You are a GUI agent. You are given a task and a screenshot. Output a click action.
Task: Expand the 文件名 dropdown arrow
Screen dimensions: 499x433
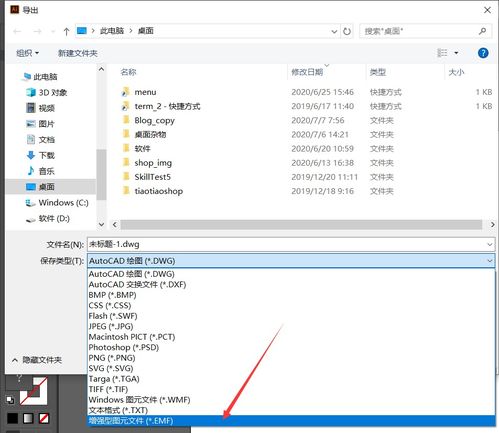point(490,244)
